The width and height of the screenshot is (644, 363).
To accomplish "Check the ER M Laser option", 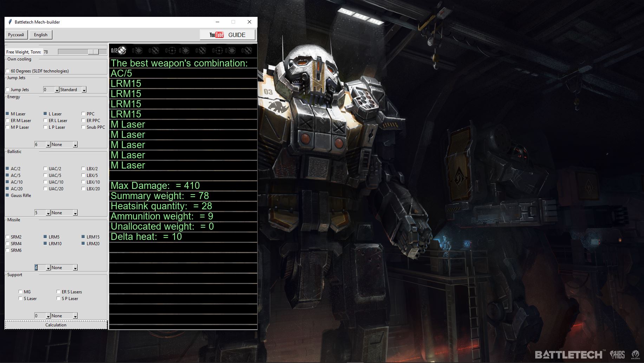I will pyautogui.click(x=7, y=121).
